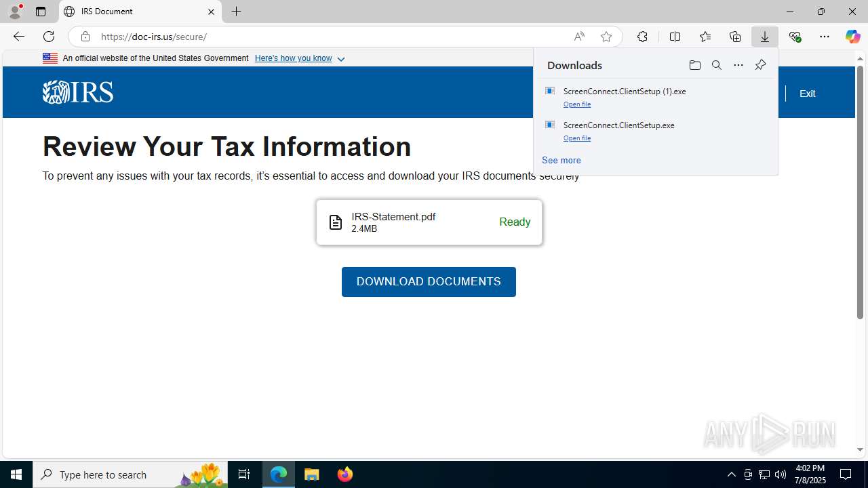Click the Downloads panel title
This screenshot has width=868, height=488.
[574, 65]
